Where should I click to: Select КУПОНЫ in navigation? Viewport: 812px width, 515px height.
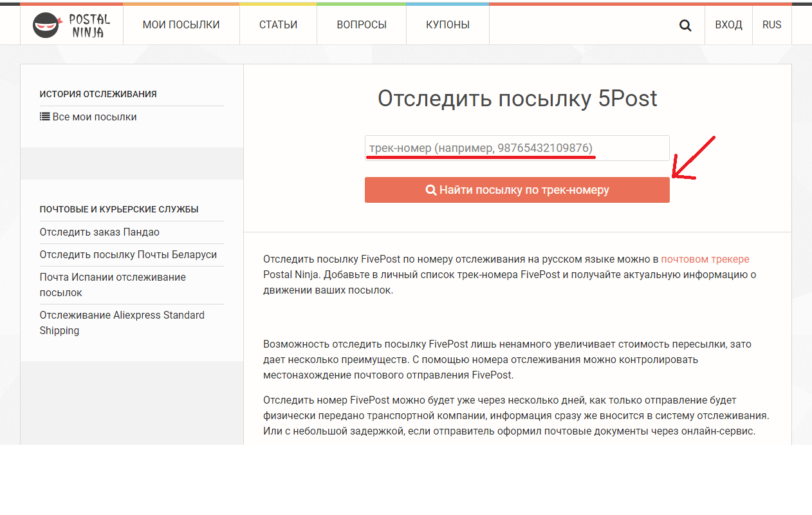click(448, 25)
